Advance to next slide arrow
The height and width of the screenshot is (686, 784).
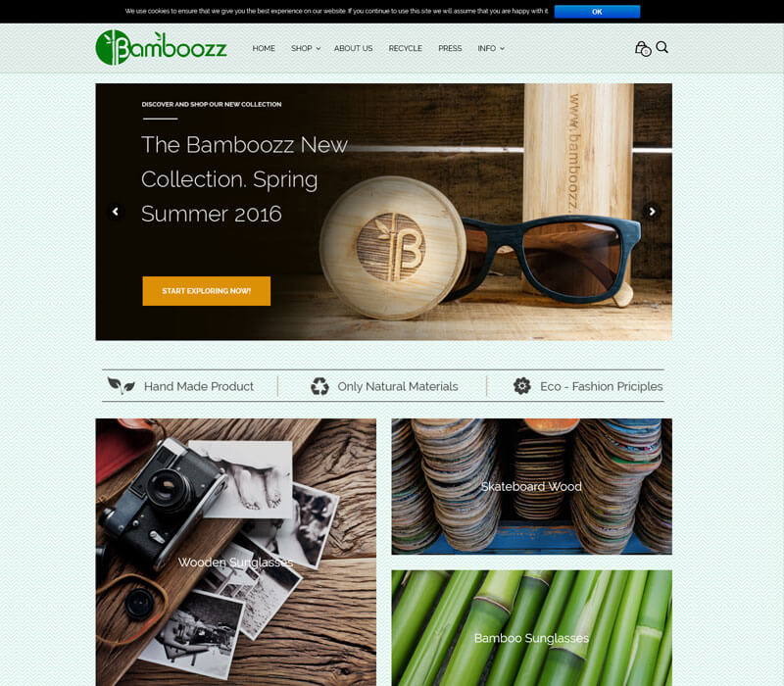tap(652, 212)
